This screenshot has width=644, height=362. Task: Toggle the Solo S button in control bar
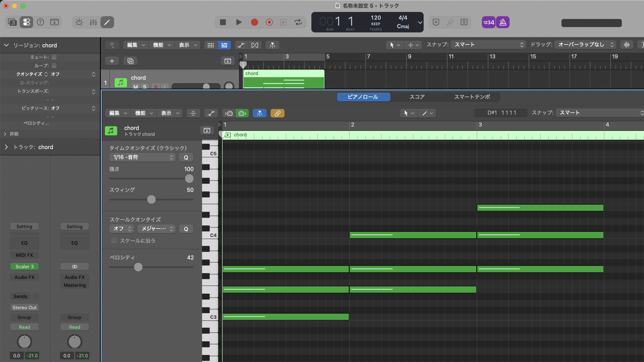pyautogui.click(x=464, y=22)
